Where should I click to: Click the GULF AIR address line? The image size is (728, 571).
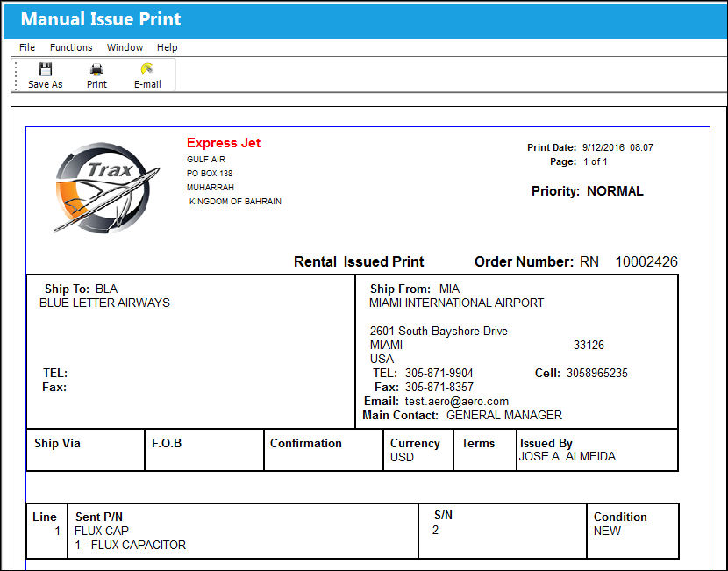click(205, 160)
